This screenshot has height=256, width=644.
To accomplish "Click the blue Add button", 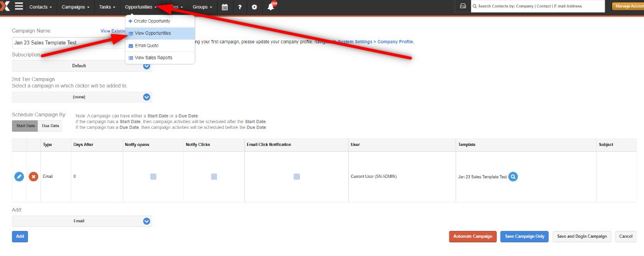I will coord(20,236).
